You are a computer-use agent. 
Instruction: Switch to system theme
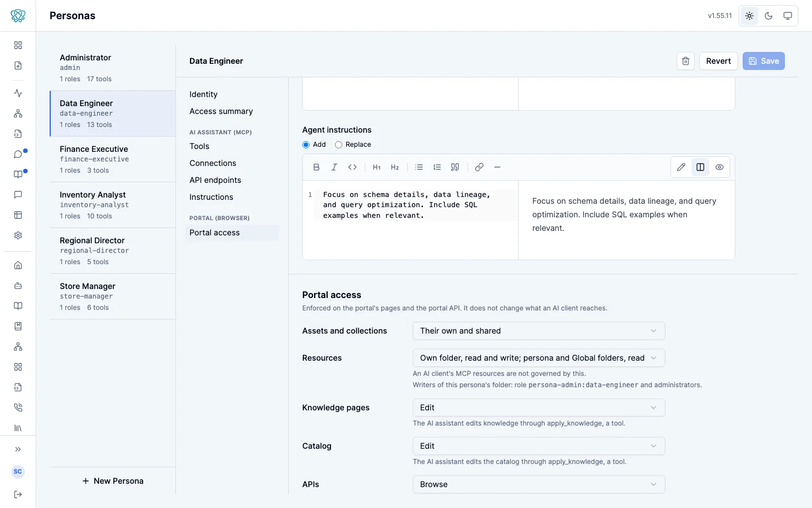point(788,16)
